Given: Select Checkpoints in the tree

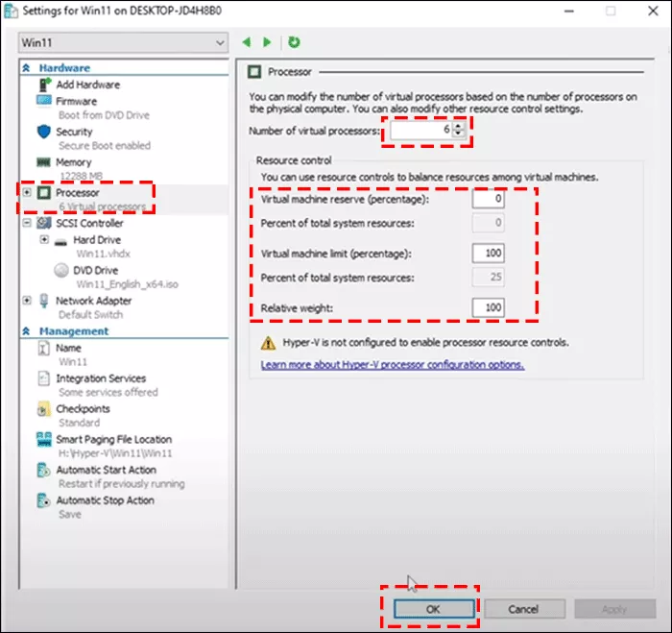Looking at the screenshot, I should pyautogui.click(x=84, y=408).
